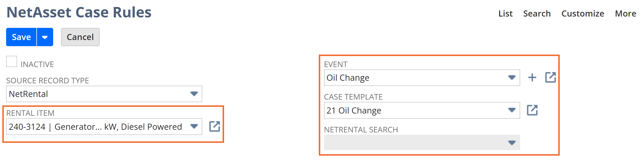Expand the NetRental Search dropdown arrow
Image resolution: width=644 pixels, height=162 pixels.
511,143
